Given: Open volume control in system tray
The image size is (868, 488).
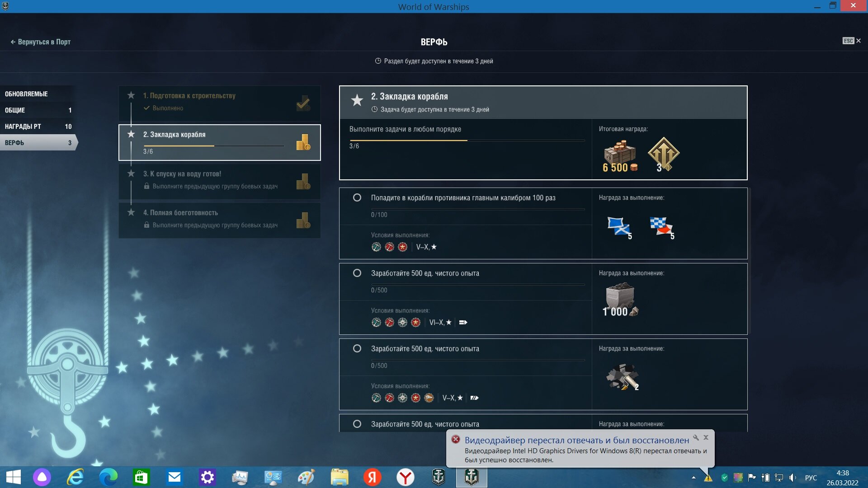Looking at the screenshot, I should (793, 478).
